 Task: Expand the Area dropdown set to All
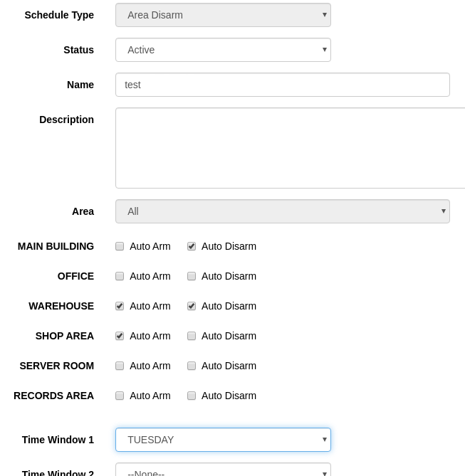point(283,211)
